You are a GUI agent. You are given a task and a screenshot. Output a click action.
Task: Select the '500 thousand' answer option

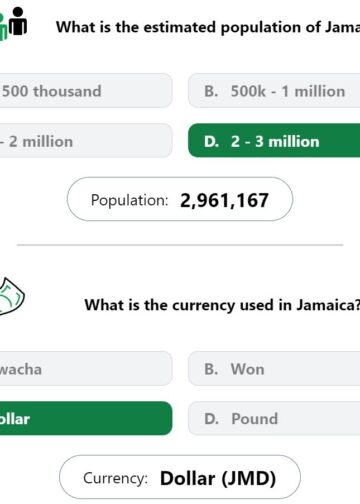pos(86,91)
